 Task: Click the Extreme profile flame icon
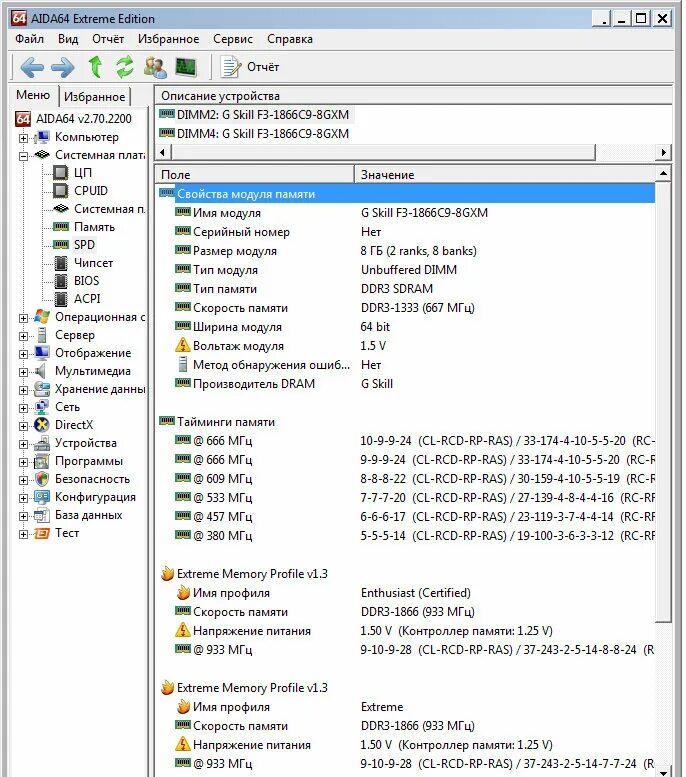coord(183,707)
